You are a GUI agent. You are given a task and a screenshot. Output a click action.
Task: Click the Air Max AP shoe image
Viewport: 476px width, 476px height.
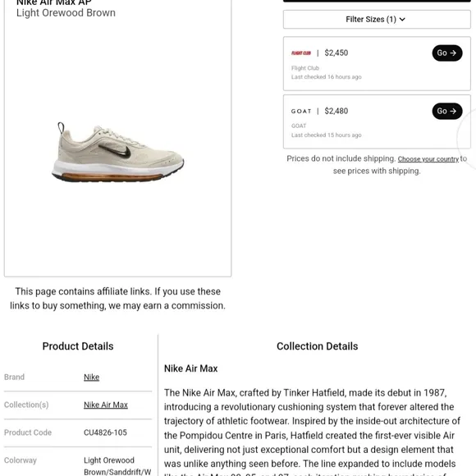pyautogui.click(x=118, y=152)
